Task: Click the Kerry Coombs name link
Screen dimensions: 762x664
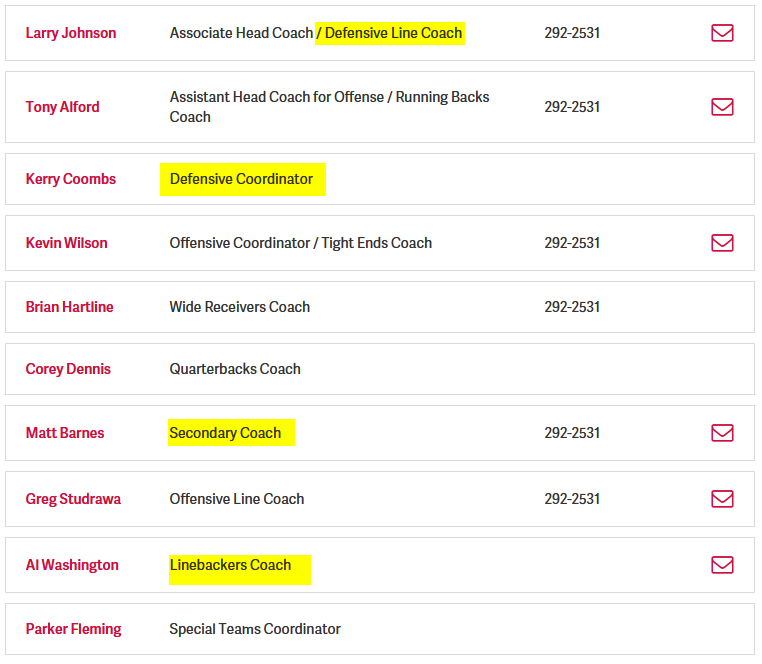Action: pyautogui.click(x=71, y=179)
